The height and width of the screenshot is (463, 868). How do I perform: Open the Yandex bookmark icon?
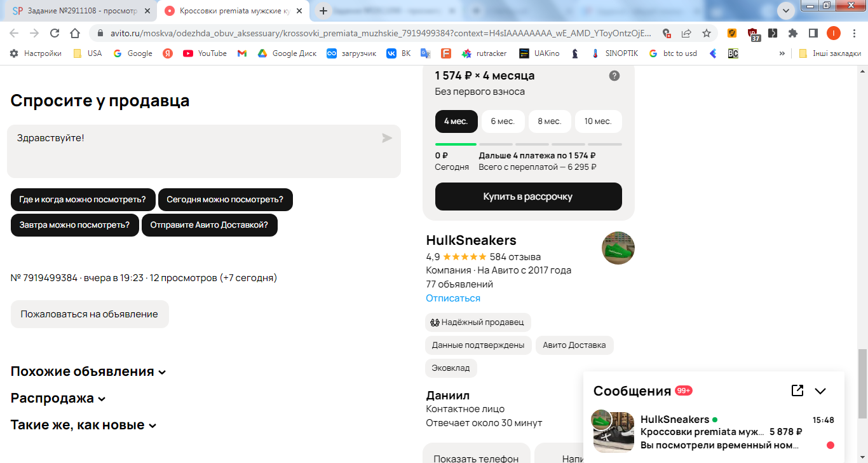[x=168, y=53]
